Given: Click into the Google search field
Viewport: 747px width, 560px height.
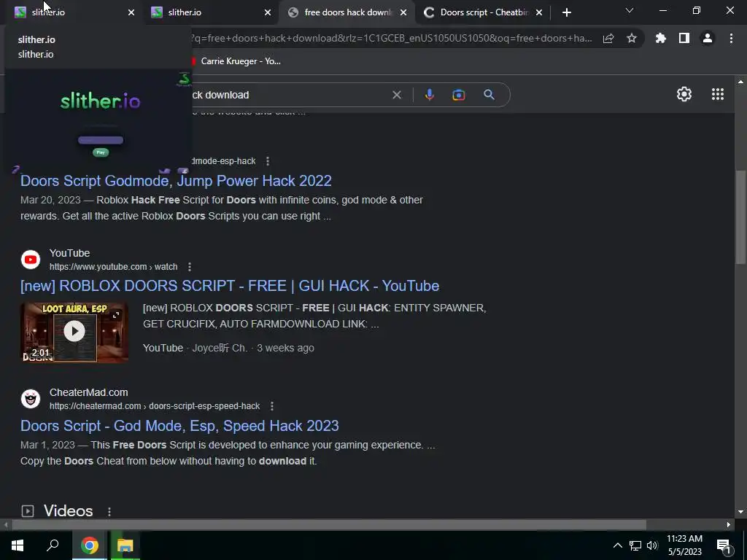Looking at the screenshot, I should pos(290,95).
